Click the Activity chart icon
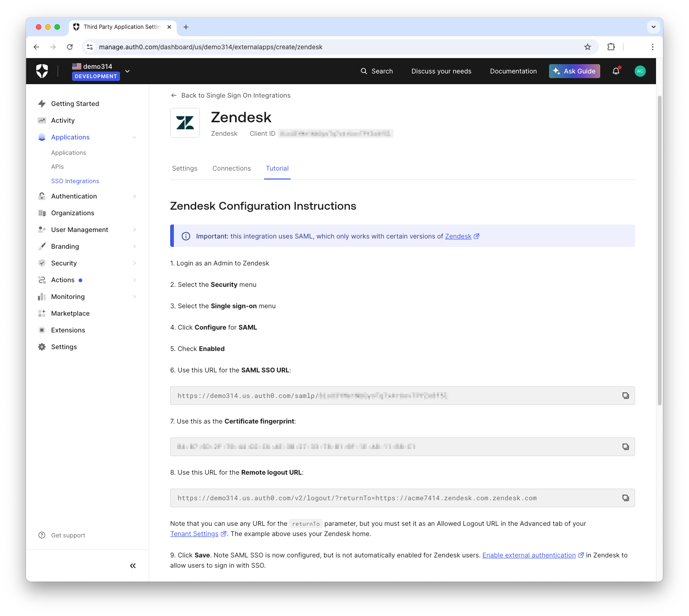Screen dimensions: 689x616 point(42,120)
